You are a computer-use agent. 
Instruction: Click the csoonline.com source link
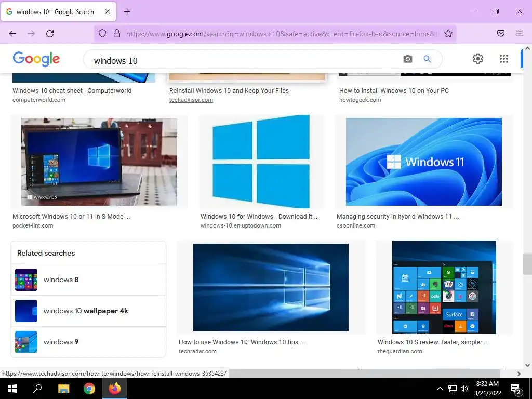click(356, 225)
